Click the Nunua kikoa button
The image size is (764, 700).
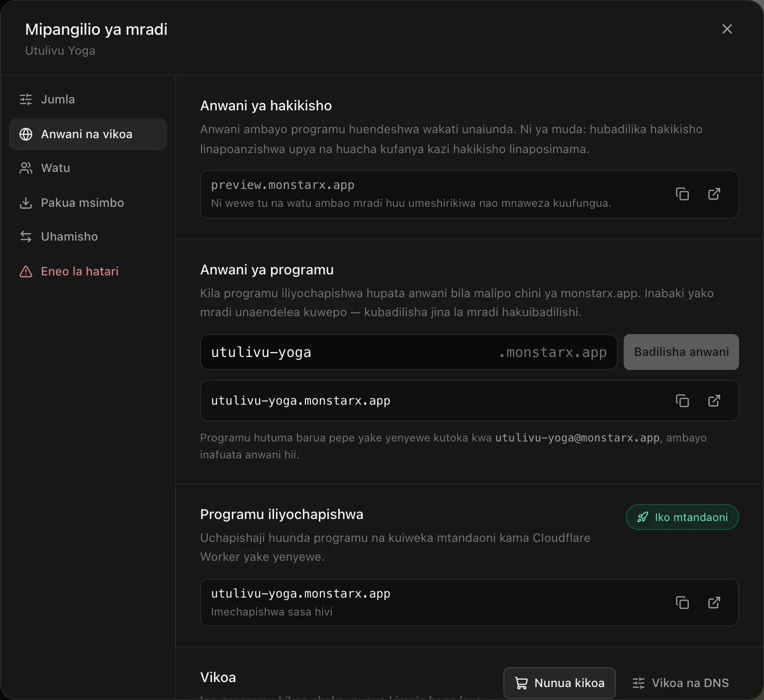click(x=560, y=683)
